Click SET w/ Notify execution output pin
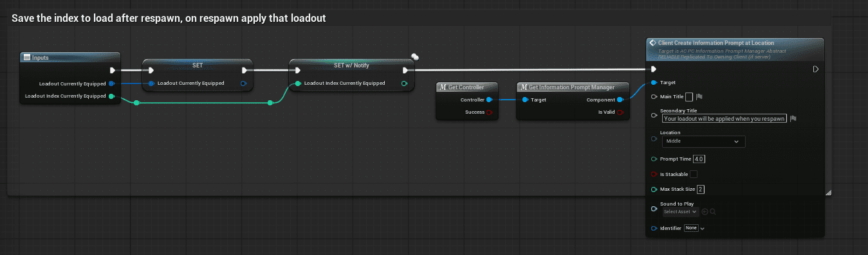This screenshot has height=255, width=868. tap(405, 71)
